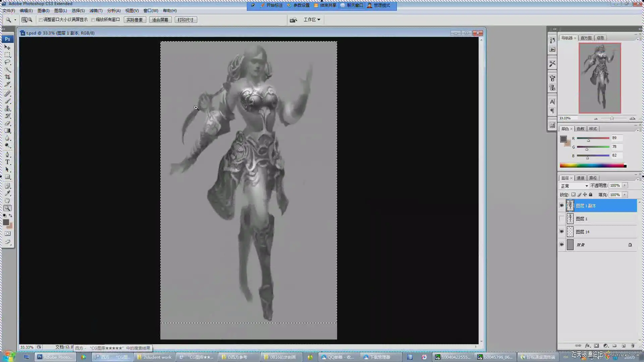Hide the 图层 14 layer
Image resolution: width=644 pixels, height=362 pixels.
pos(561,232)
